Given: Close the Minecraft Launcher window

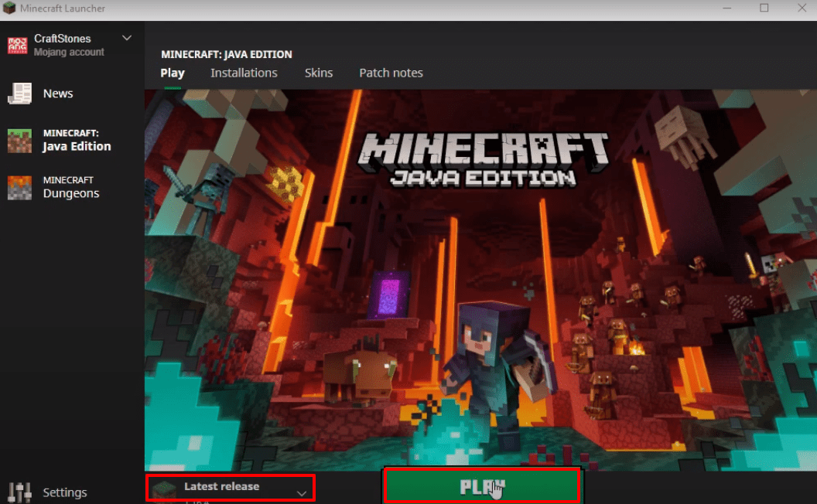Looking at the screenshot, I should click(802, 8).
